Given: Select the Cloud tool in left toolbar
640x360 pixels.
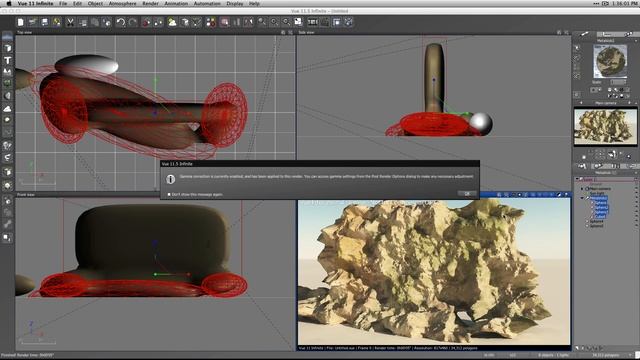Looking at the screenshot, I should coord(7,109).
